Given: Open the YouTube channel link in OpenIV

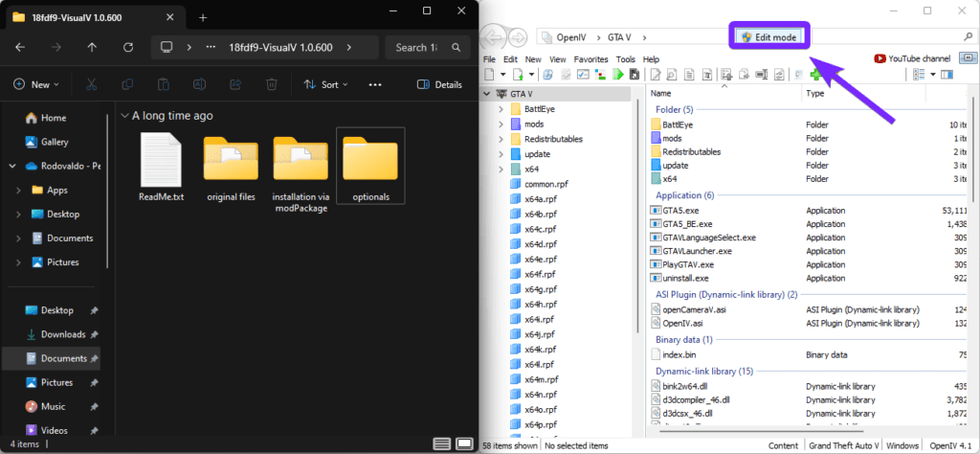Looking at the screenshot, I should pyautogui.click(x=912, y=58).
